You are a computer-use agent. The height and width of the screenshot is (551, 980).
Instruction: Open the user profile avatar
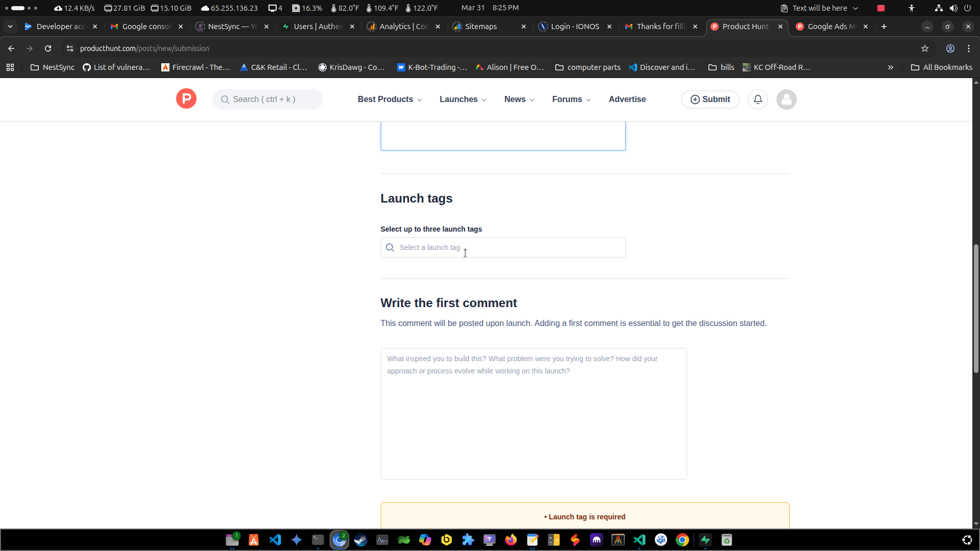click(786, 99)
